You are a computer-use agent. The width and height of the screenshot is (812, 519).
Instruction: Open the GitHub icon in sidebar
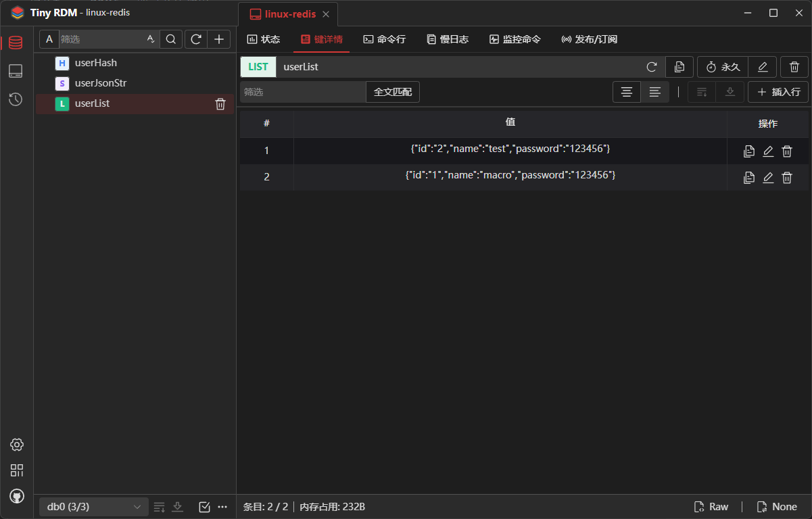17,496
